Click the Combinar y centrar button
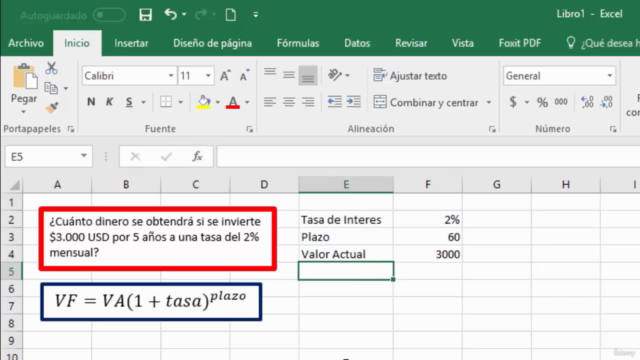 426,102
